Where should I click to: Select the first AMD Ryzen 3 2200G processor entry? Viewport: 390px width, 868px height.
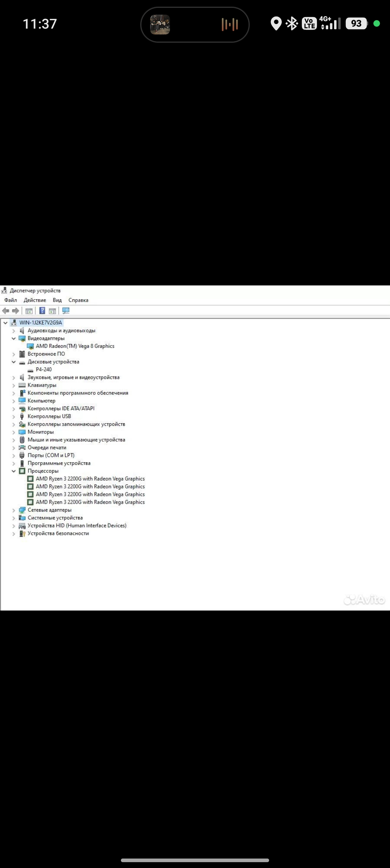(x=90, y=479)
